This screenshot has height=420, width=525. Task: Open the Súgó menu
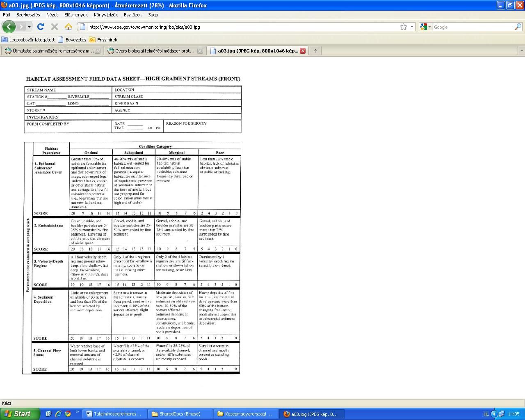click(x=153, y=15)
